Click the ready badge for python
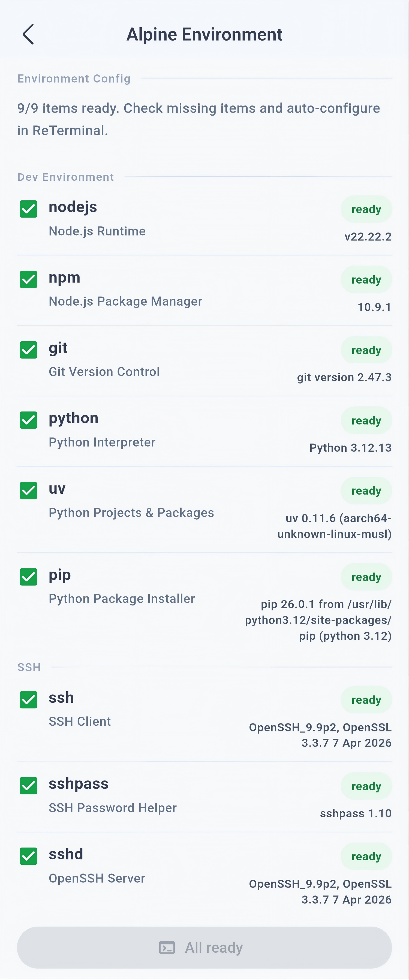Image resolution: width=409 pixels, height=980 pixels. tap(366, 420)
